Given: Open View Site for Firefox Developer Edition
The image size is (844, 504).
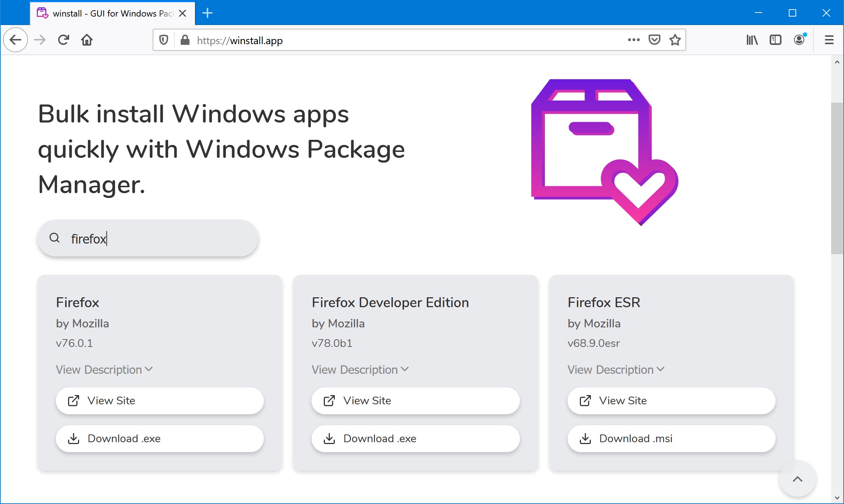Looking at the screenshot, I should [x=415, y=401].
